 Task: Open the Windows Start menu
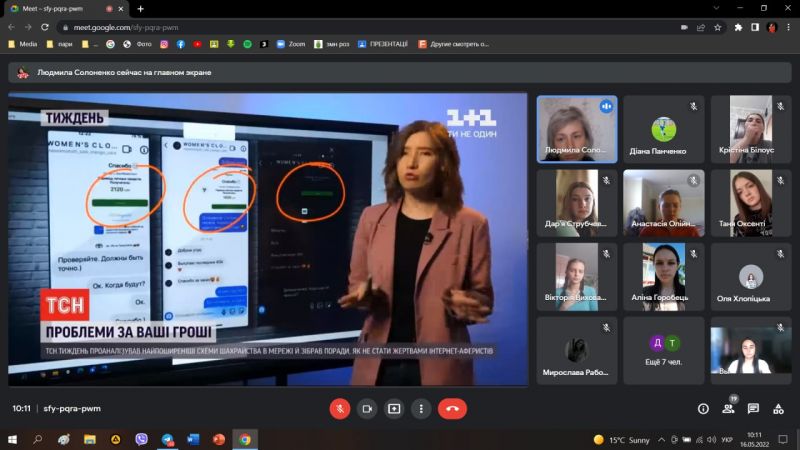coord(12,439)
